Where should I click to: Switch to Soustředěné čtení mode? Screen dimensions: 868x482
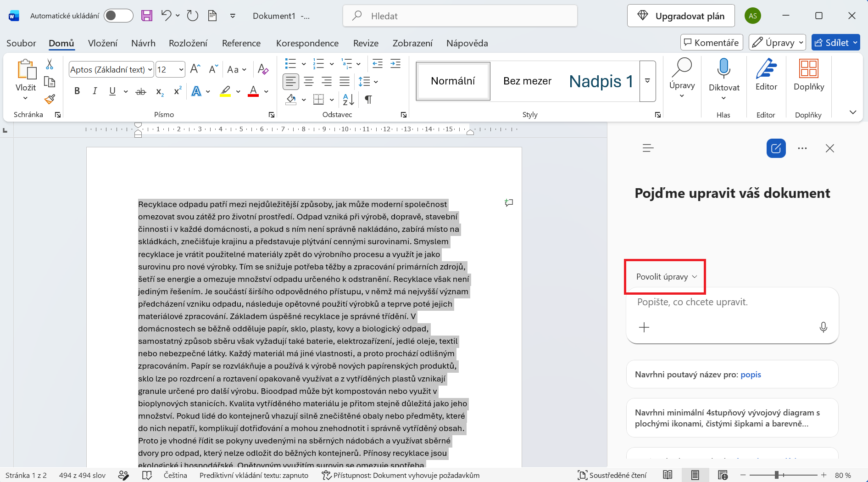coord(612,475)
